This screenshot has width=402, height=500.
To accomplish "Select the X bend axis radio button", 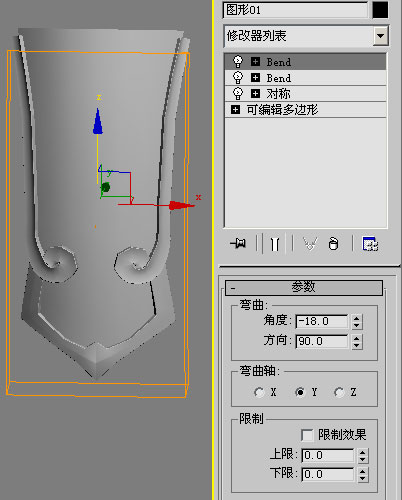I will [x=259, y=392].
